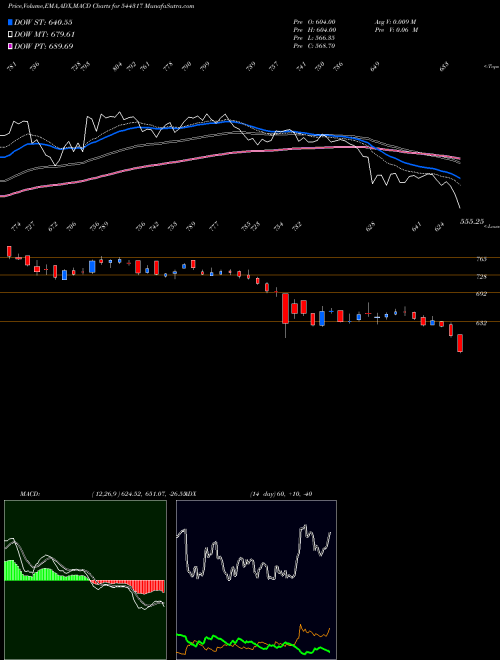Click the green MACD histogram bars

[x=46, y=571]
